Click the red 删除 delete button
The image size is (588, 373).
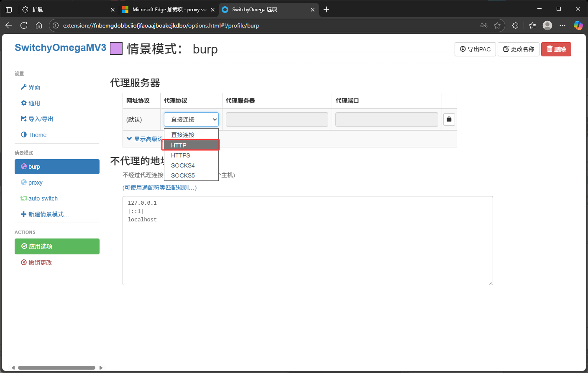click(x=556, y=49)
